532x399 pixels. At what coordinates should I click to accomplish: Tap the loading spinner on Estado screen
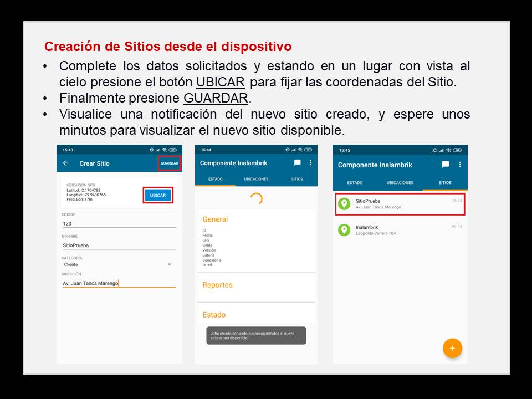pyautogui.click(x=256, y=198)
